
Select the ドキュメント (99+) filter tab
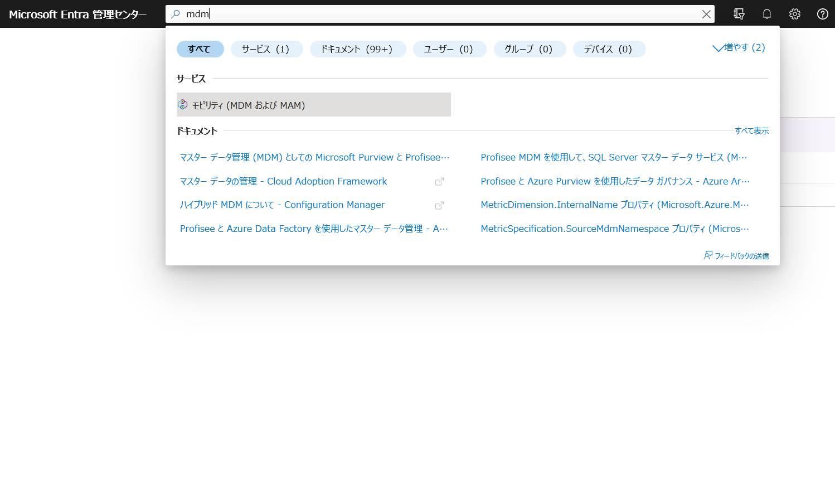pyautogui.click(x=358, y=49)
